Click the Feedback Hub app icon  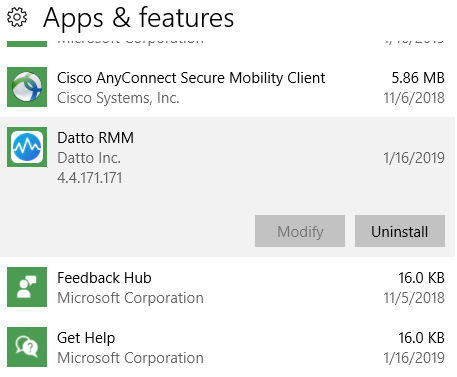click(27, 287)
